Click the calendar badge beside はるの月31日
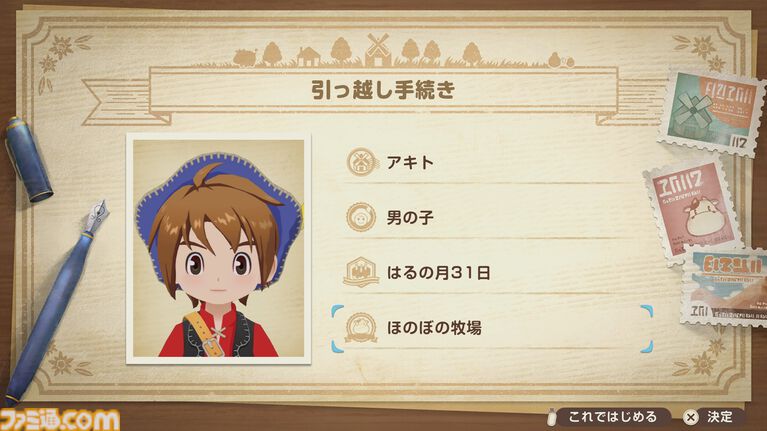This screenshot has width=767, height=431. click(x=361, y=272)
